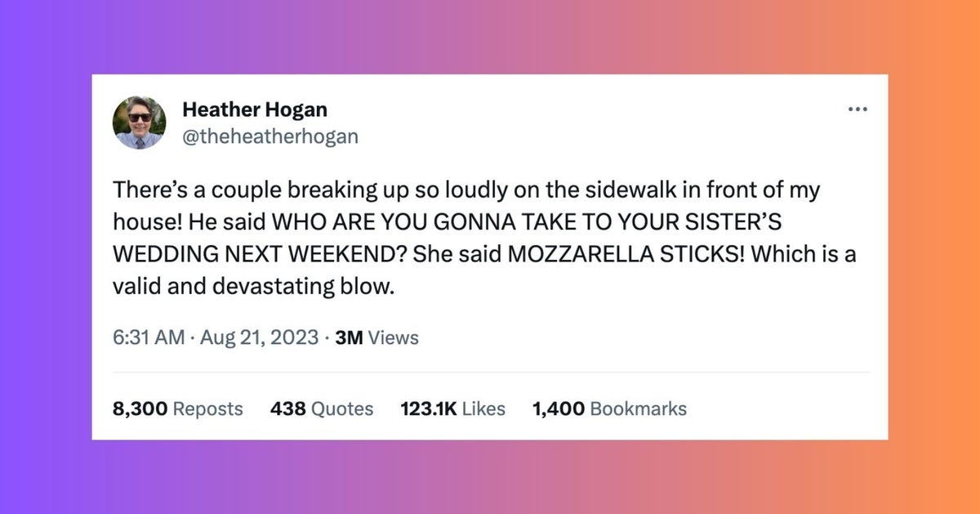This screenshot has width=980, height=514.
Task: Click the purple background left of the tweet
Action: (x=46, y=257)
